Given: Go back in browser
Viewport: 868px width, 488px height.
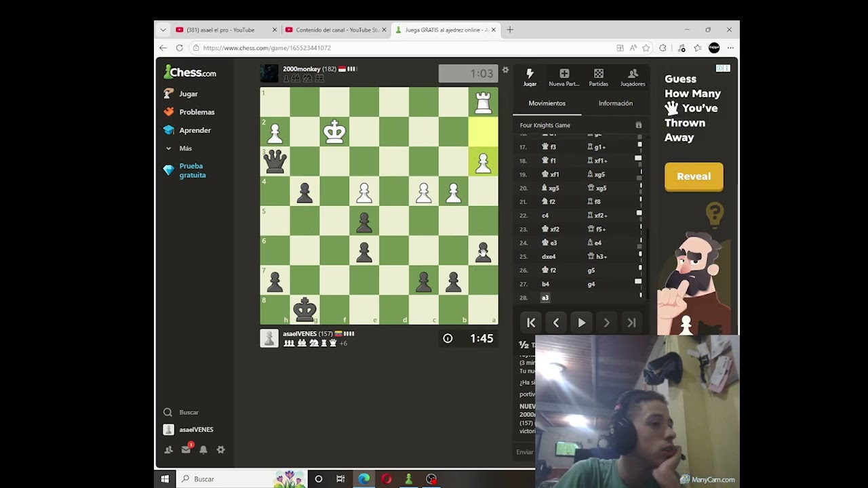Looking at the screenshot, I should pyautogui.click(x=163, y=48).
